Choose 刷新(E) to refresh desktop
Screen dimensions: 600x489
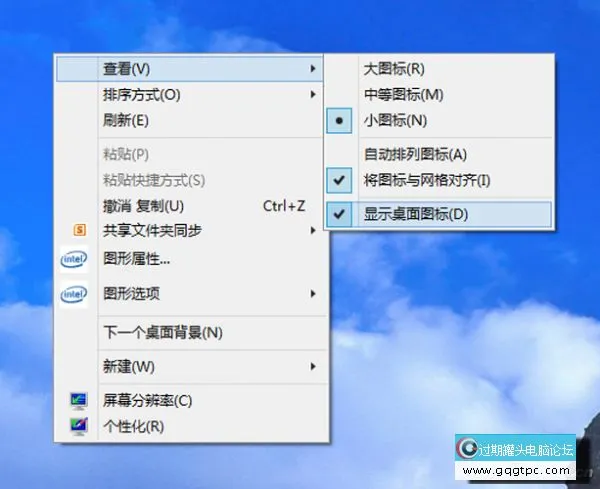190,121
